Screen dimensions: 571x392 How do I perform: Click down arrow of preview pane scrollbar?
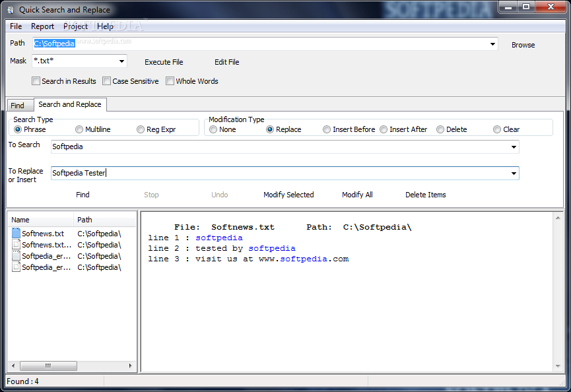point(558,366)
